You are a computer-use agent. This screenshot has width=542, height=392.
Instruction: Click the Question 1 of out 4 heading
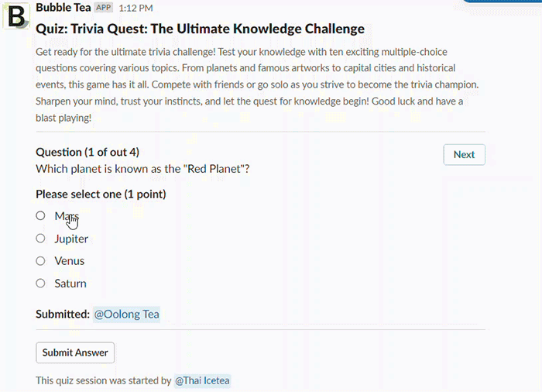[x=87, y=153]
